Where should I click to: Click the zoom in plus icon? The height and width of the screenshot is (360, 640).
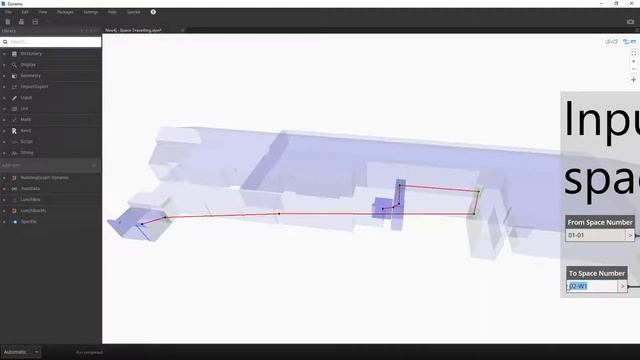point(633,61)
